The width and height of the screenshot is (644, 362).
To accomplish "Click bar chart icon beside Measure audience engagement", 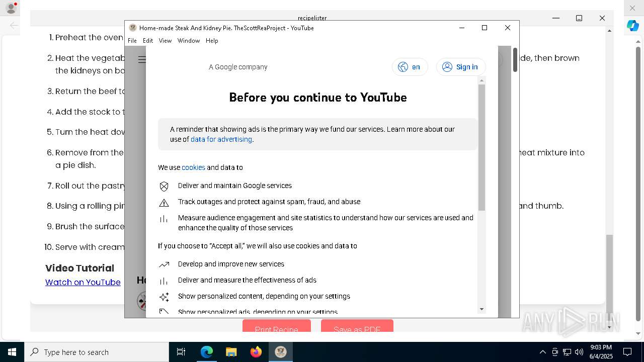I will pyautogui.click(x=164, y=219).
